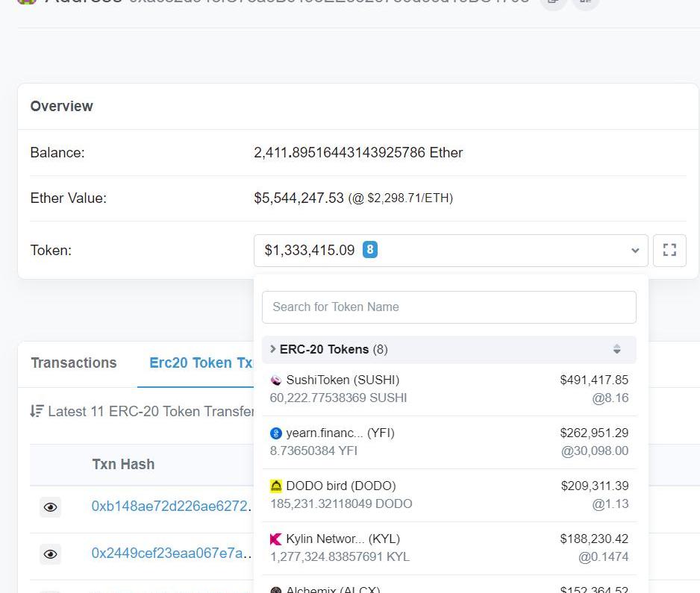Screen dimensions: 700x593
Task: Select the Erc20 Token Txns tab
Action: click(201, 363)
